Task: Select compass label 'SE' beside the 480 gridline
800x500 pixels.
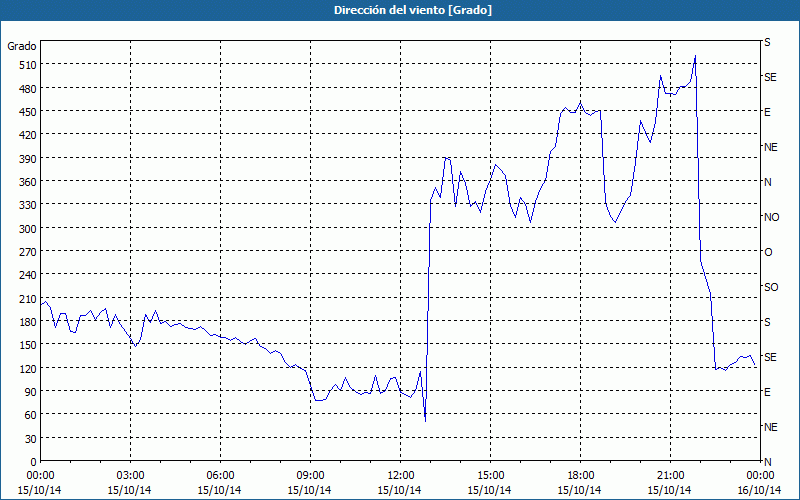Action: click(770, 77)
